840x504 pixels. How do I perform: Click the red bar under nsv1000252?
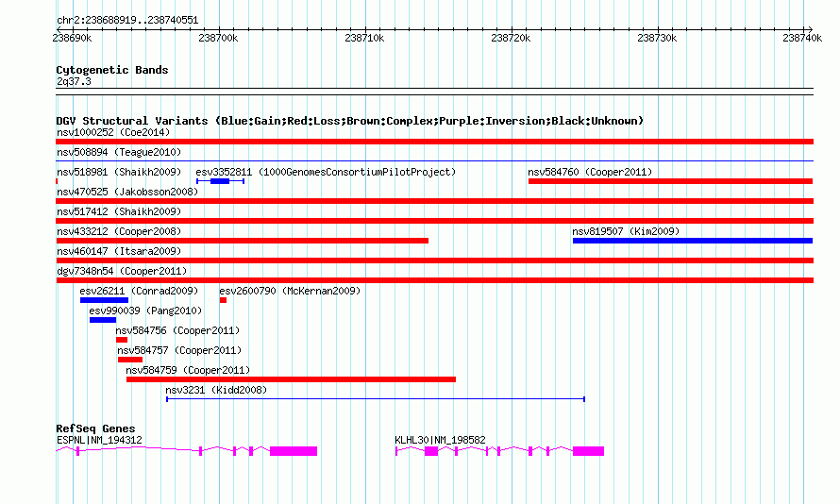434,142
